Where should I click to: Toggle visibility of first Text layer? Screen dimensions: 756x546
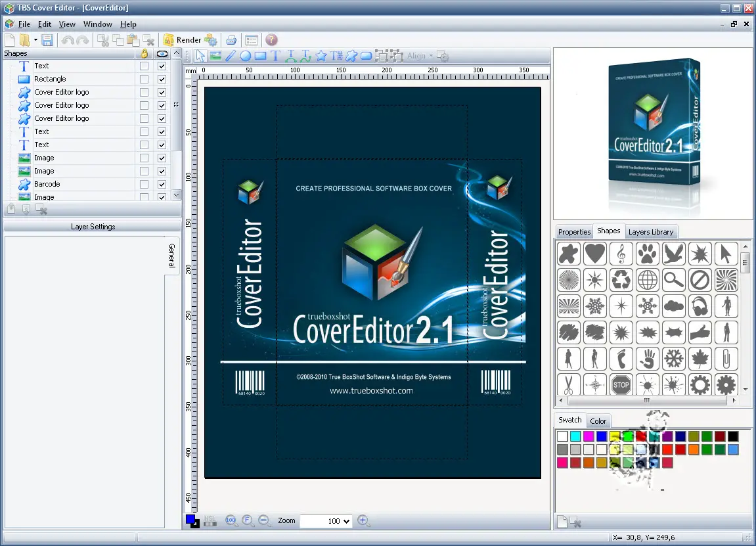162,66
